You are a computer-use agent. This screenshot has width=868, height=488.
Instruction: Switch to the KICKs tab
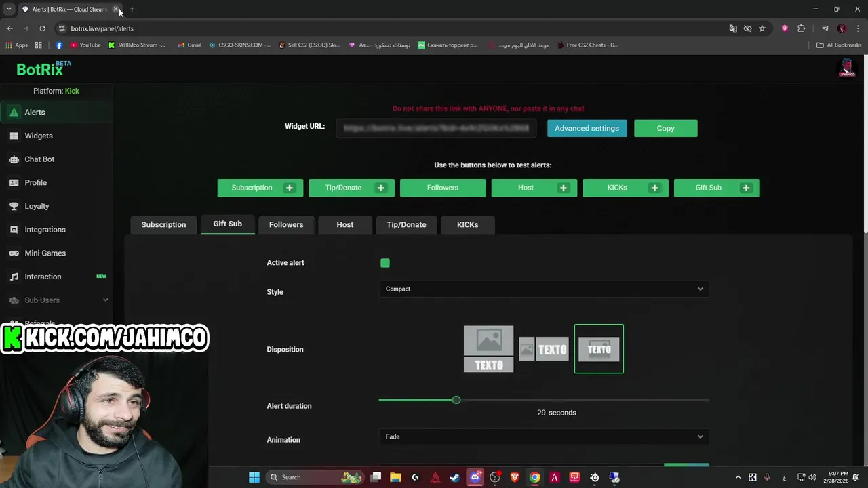point(467,224)
